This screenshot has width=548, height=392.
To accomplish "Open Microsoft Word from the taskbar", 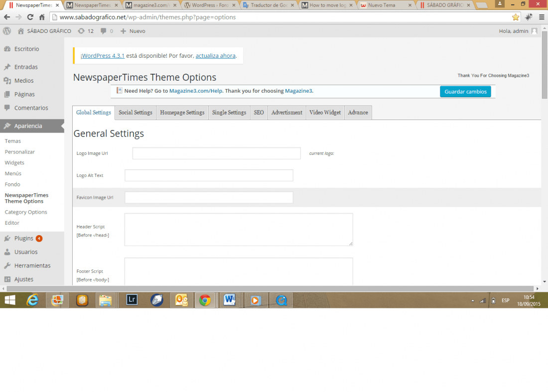I will click(229, 300).
